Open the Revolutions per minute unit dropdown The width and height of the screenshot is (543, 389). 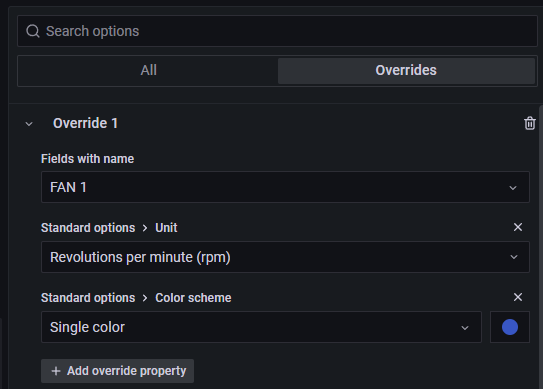click(x=285, y=257)
